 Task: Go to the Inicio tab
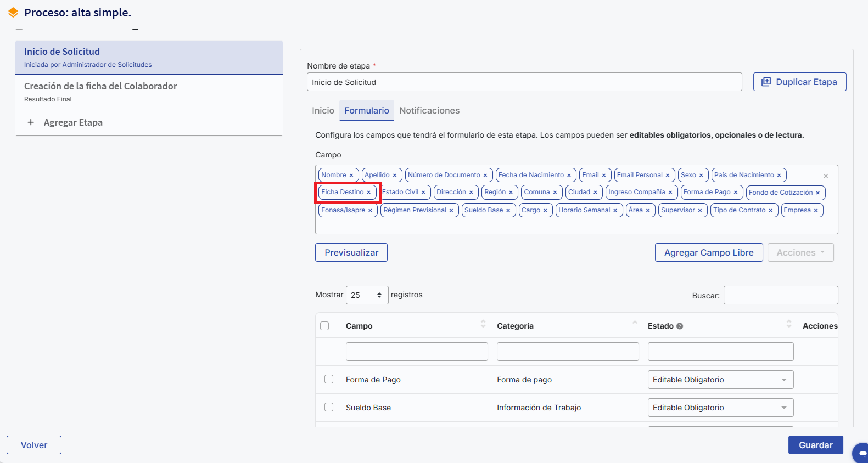tap(323, 111)
